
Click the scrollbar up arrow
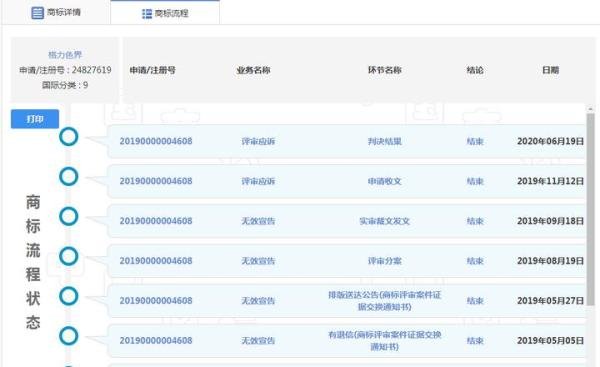590,109
